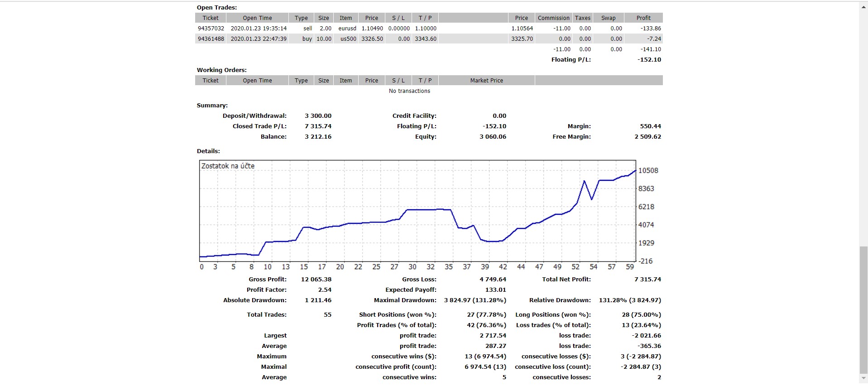Click the 10508 value on chart axis
Image resolution: width=868 pixels, height=386 pixels.
coord(648,171)
